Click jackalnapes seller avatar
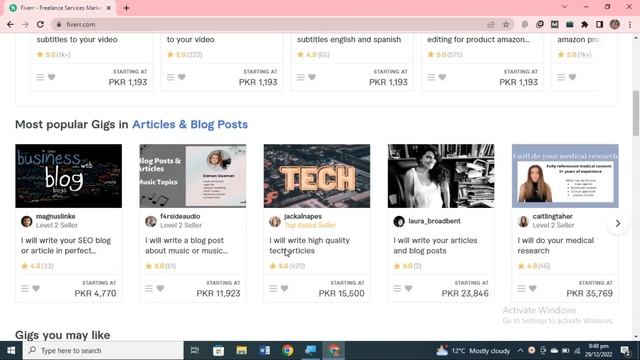 (x=275, y=221)
